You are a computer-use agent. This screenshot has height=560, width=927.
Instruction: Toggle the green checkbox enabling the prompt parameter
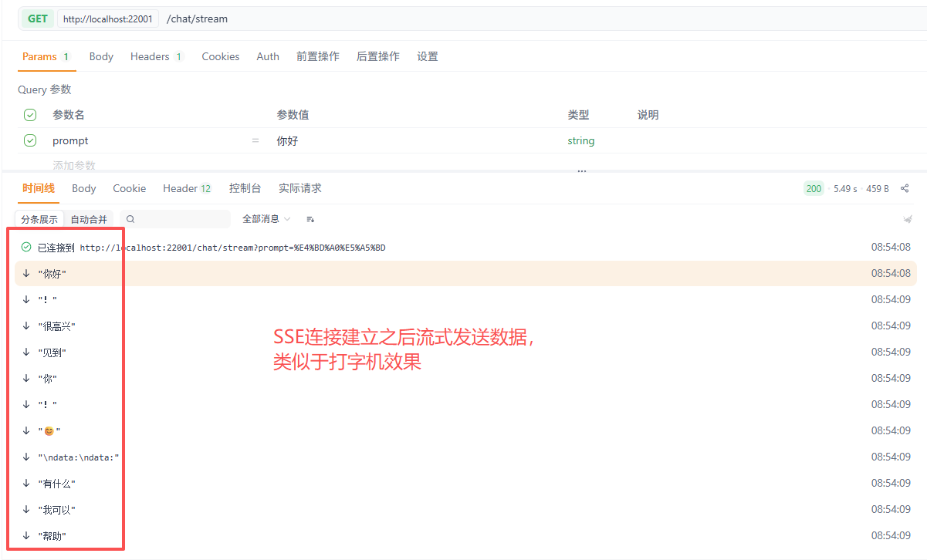[29, 140]
